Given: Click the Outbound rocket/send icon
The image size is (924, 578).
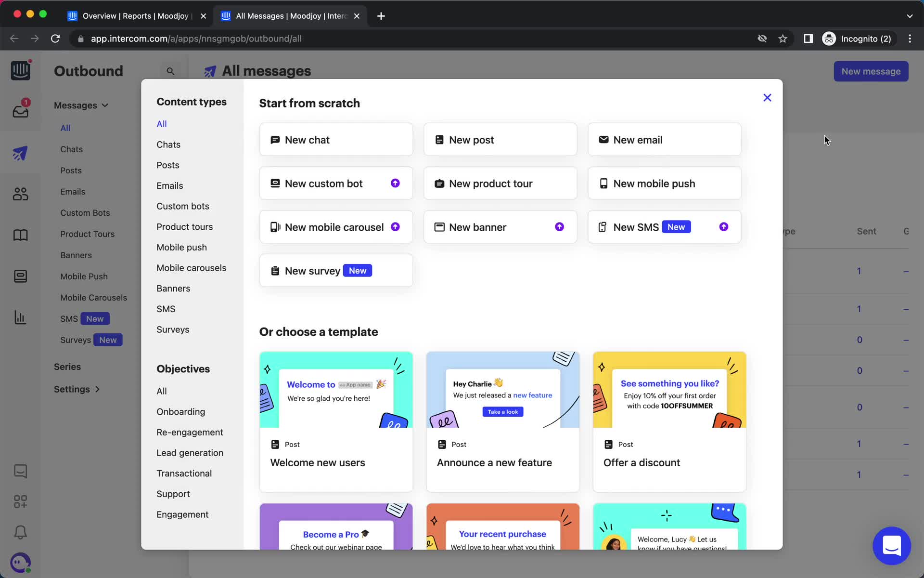Looking at the screenshot, I should pos(20,153).
